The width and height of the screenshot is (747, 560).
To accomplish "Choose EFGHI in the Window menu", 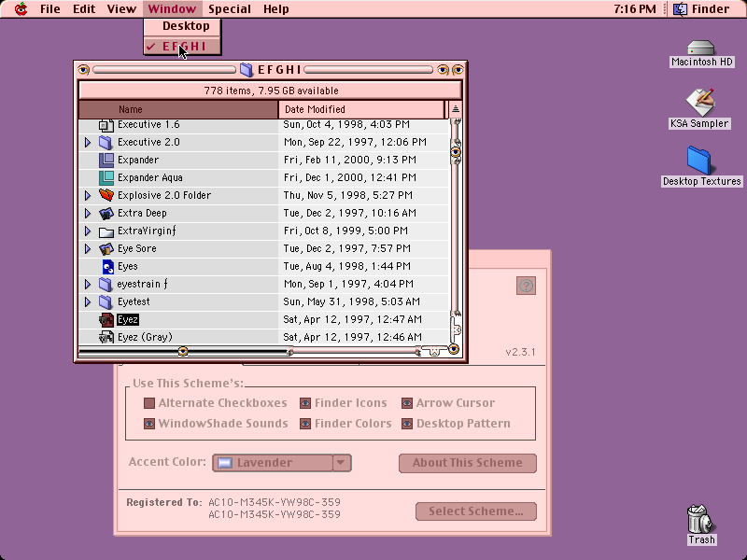I will (182, 46).
